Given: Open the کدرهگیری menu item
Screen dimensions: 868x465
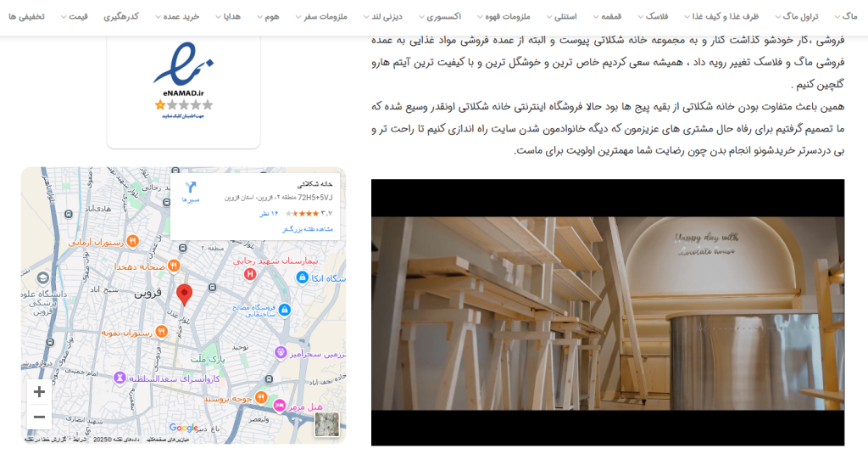Looking at the screenshot, I should point(120,17).
